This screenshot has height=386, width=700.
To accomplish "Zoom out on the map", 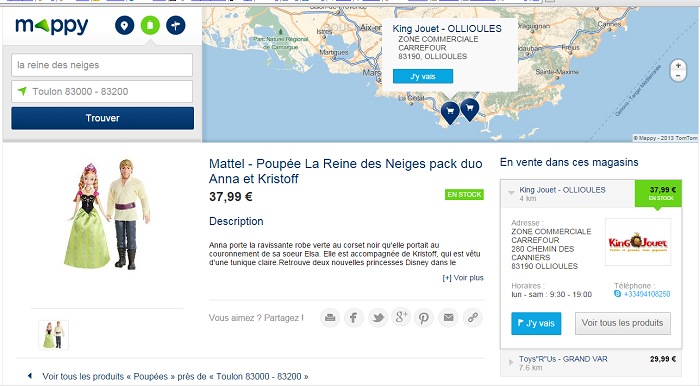I will [678, 76].
